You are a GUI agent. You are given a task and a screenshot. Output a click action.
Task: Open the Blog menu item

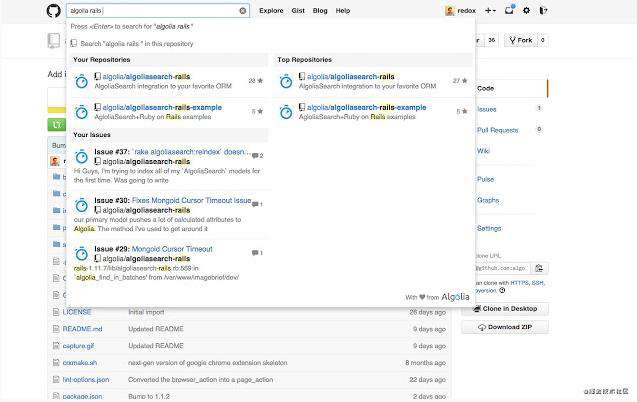coord(320,11)
